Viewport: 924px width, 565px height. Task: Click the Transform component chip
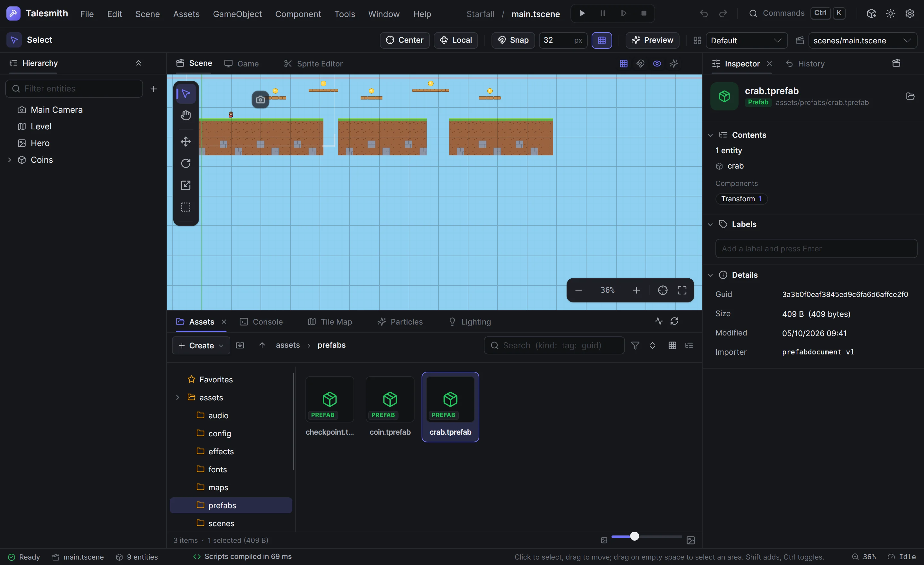(x=741, y=199)
